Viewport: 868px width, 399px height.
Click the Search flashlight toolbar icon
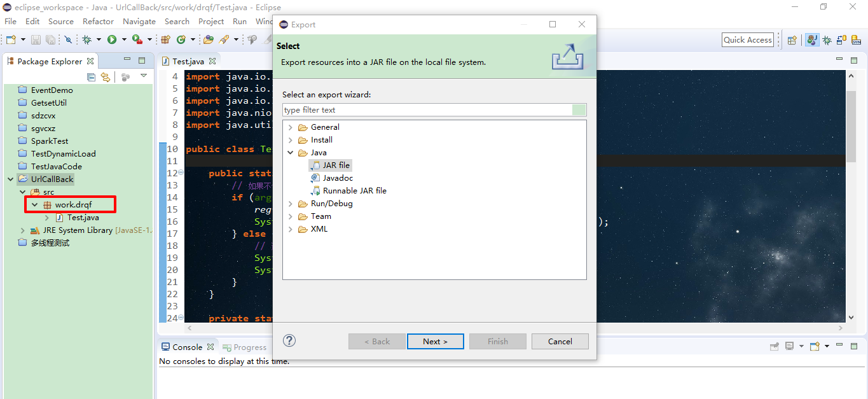click(x=224, y=39)
